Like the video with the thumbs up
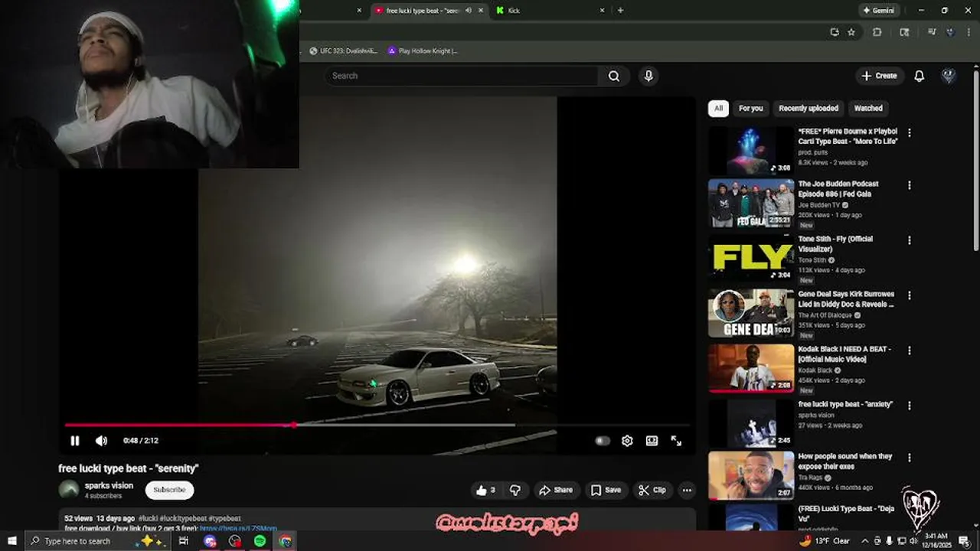Image resolution: width=980 pixels, height=551 pixels. tap(485, 490)
